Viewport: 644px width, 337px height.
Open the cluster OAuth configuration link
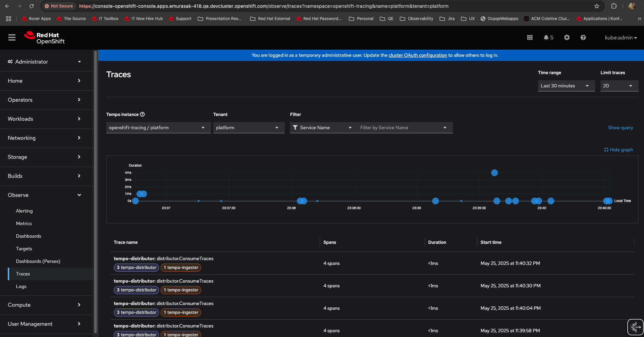click(x=417, y=55)
